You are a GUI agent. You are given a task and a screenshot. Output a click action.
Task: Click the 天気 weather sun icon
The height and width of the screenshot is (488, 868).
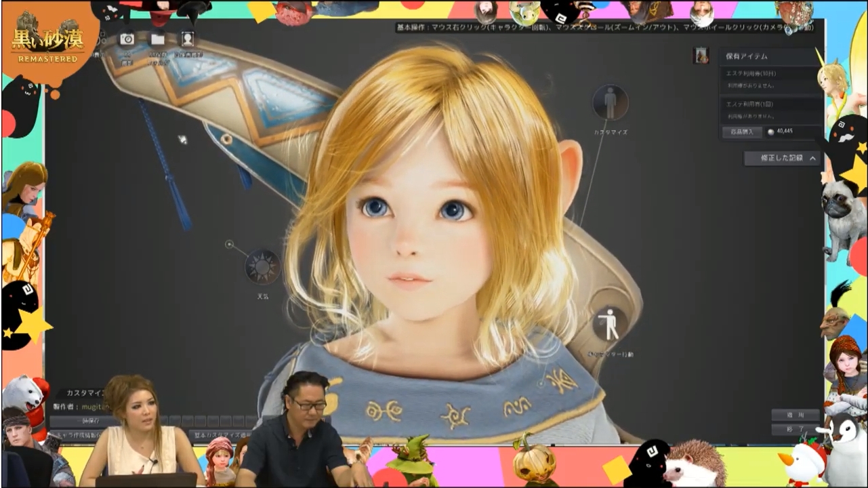[x=262, y=266]
